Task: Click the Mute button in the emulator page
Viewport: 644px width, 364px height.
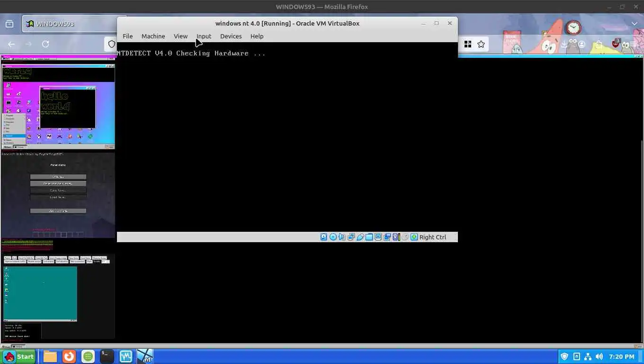Action: tap(89, 262)
